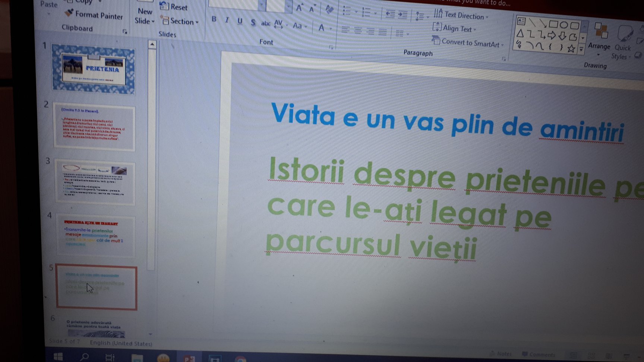Align text to the left

(x=345, y=30)
